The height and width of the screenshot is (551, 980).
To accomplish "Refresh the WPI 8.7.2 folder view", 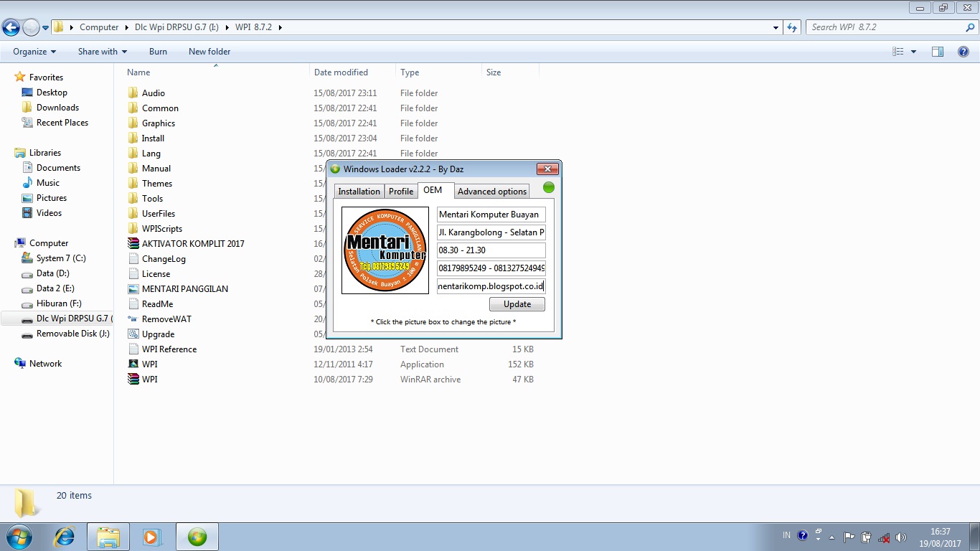I will [792, 27].
